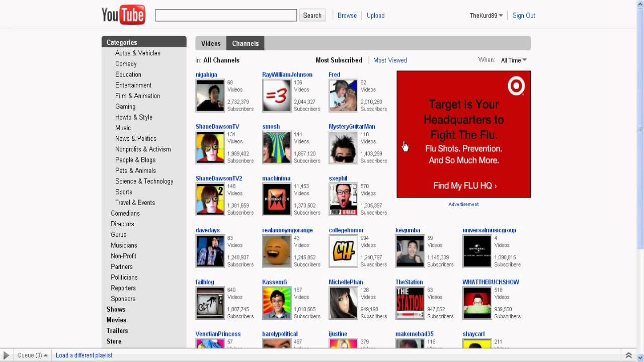Screen dimensions: 644x362
Task: Click the play icon in queue bar
Action: tap(6, 355)
